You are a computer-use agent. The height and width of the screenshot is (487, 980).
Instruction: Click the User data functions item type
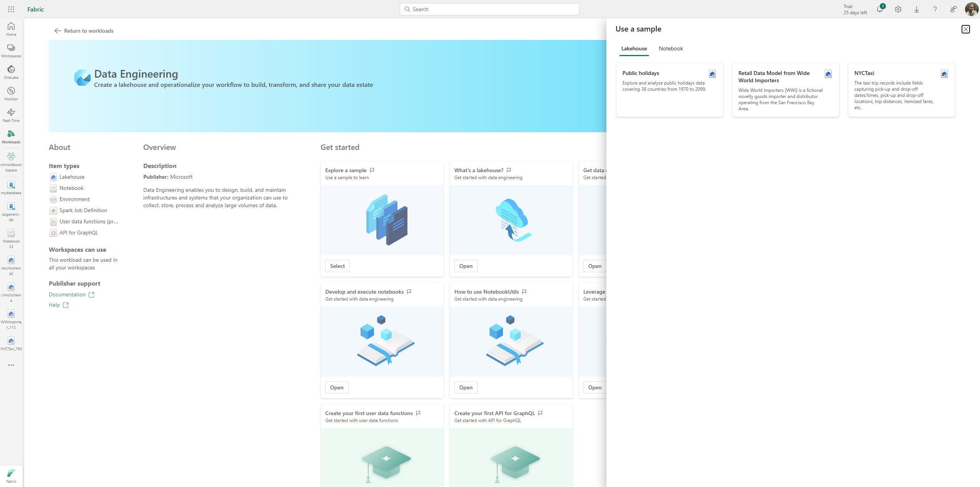[84, 221]
